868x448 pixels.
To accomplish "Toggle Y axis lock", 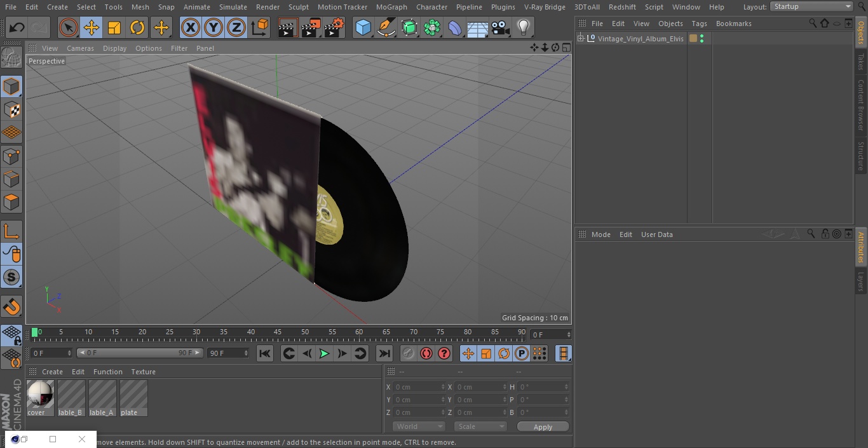I will pos(214,28).
